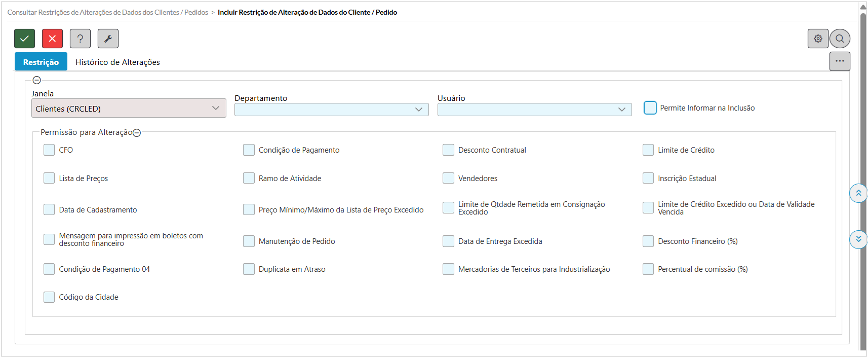Click the wrench tools icon
The width and height of the screenshot is (868, 357).
(108, 39)
